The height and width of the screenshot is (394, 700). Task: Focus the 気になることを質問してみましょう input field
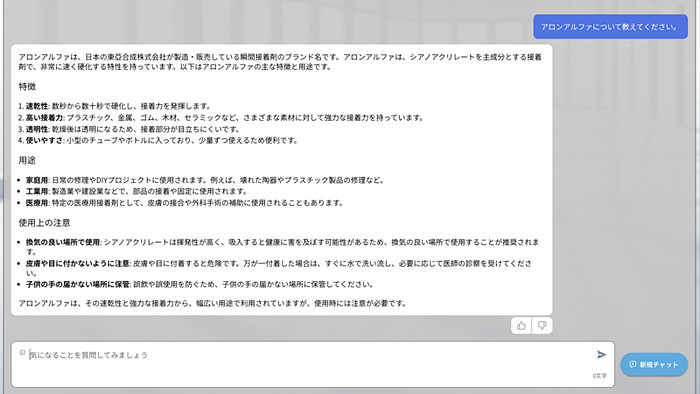(312, 365)
